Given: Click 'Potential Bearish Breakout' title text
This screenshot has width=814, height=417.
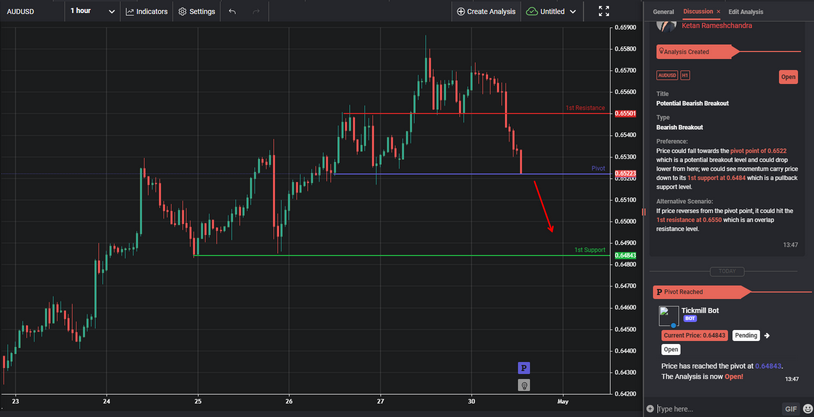Looking at the screenshot, I should point(693,103).
